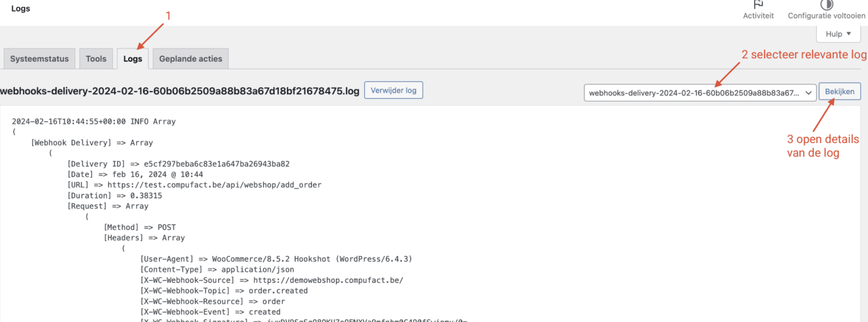868x322 pixels.
Task: Click the log file name heading
Action: coord(180,91)
